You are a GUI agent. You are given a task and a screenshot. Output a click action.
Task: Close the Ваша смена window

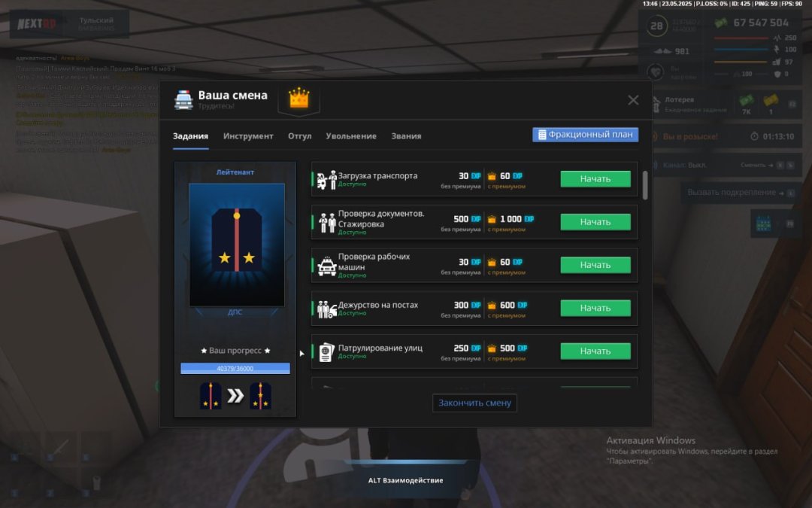coord(633,100)
